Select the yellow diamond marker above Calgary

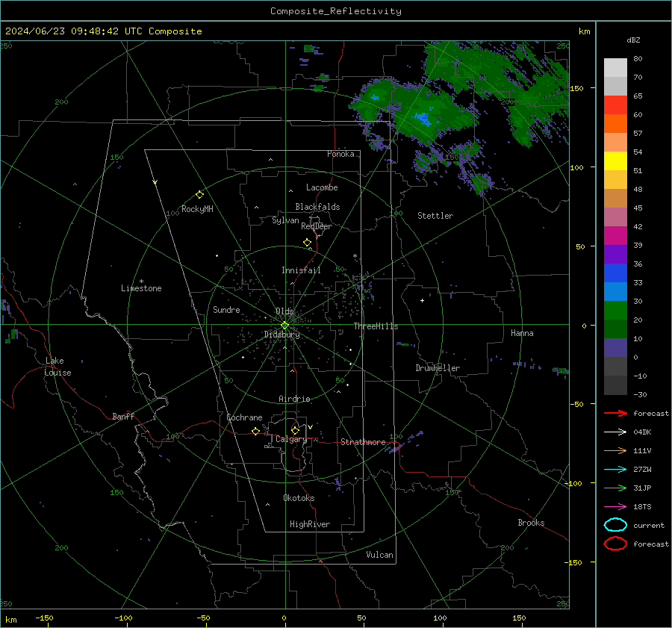[x=295, y=430]
